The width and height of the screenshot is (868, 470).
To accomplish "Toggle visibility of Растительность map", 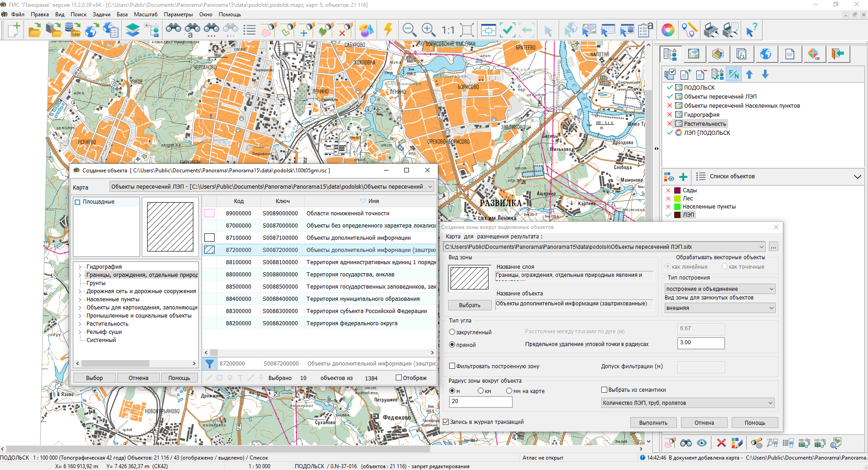I will click(670, 123).
